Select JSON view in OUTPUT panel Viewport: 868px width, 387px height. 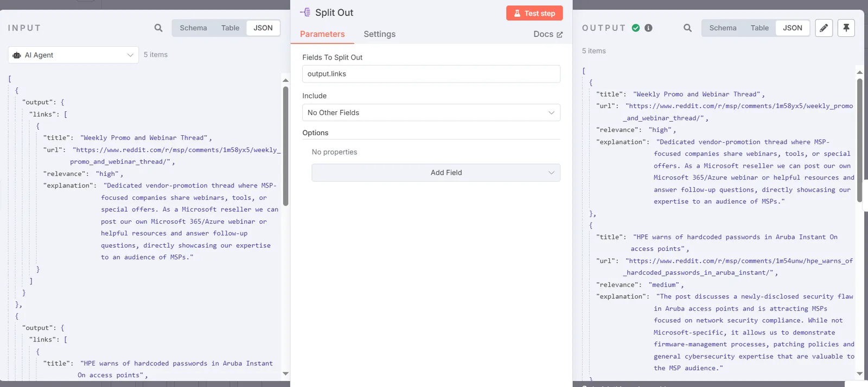click(793, 28)
